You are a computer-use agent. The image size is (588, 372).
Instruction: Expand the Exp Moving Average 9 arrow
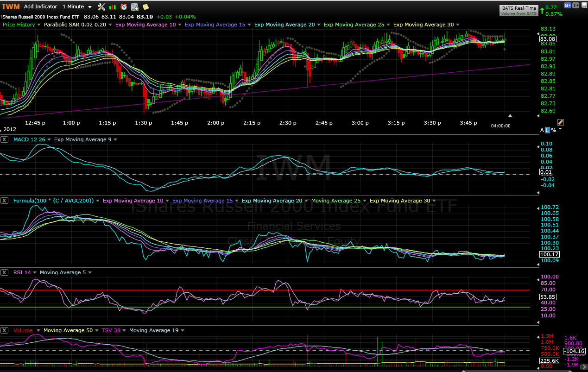tap(115, 140)
